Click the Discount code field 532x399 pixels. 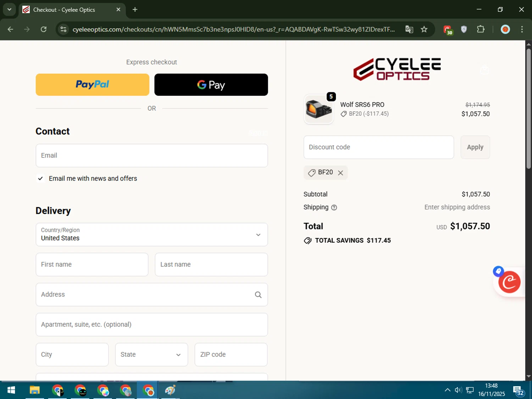[379, 147]
